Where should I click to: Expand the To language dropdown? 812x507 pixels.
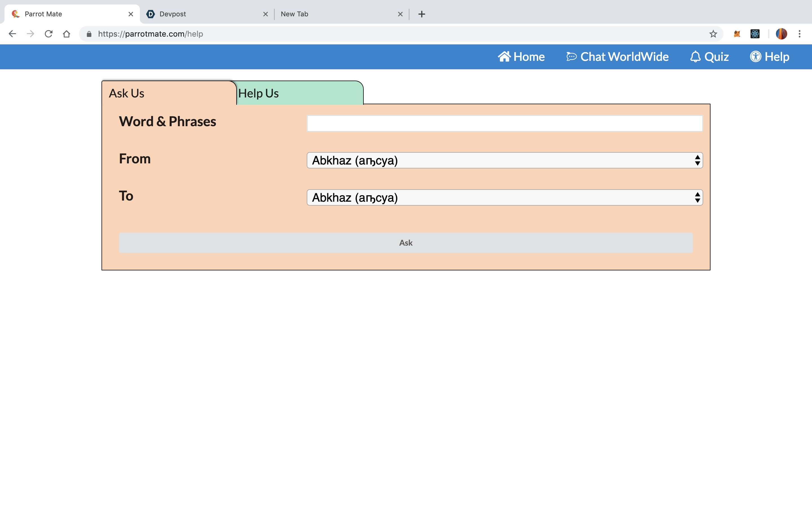[504, 197]
